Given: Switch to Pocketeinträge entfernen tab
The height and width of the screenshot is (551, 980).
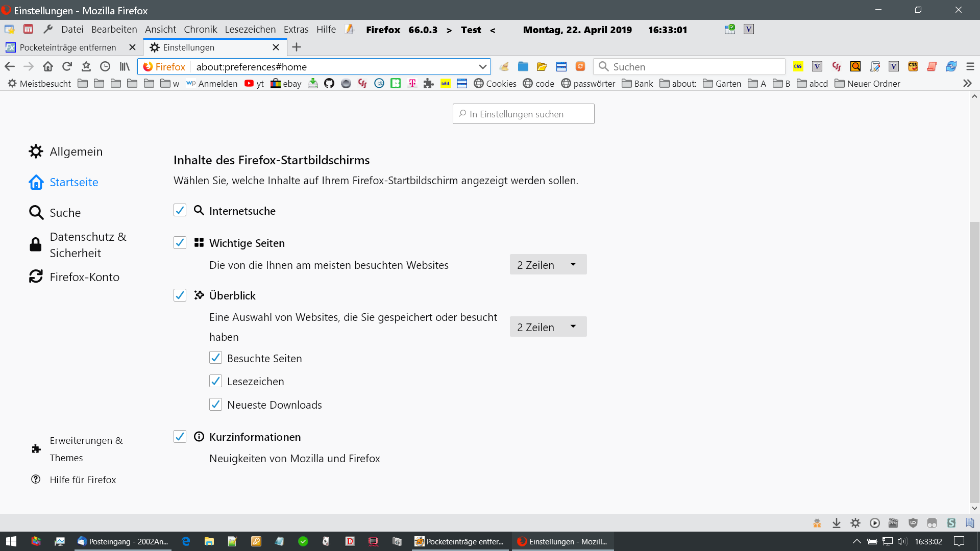Looking at the screenshot, I should tap(68, 47).
